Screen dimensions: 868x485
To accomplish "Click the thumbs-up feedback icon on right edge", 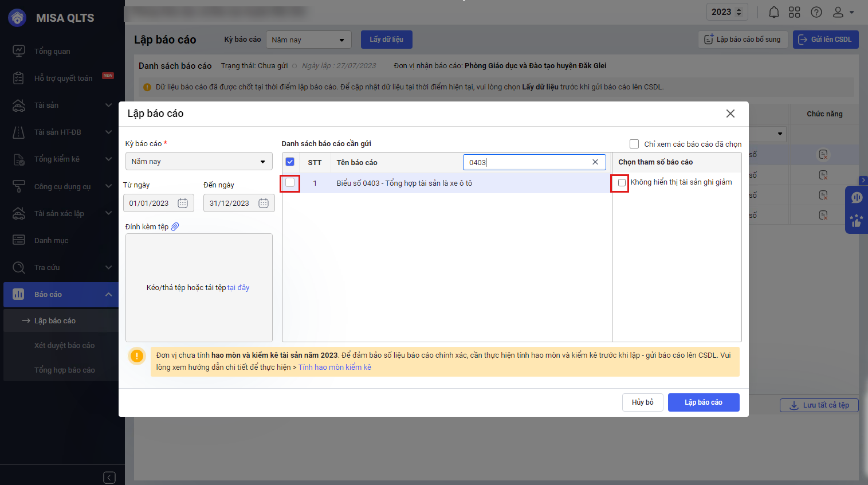I will coord(857,221).
